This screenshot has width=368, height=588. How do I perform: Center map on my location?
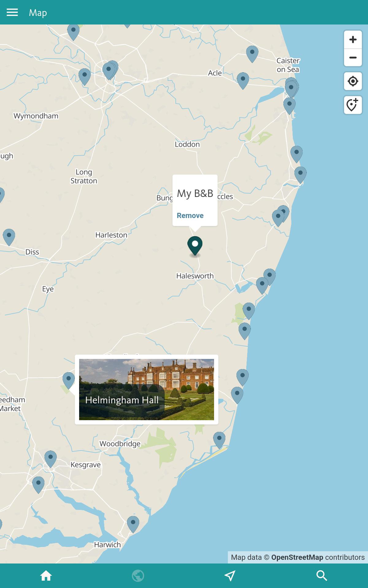(353, 81)
